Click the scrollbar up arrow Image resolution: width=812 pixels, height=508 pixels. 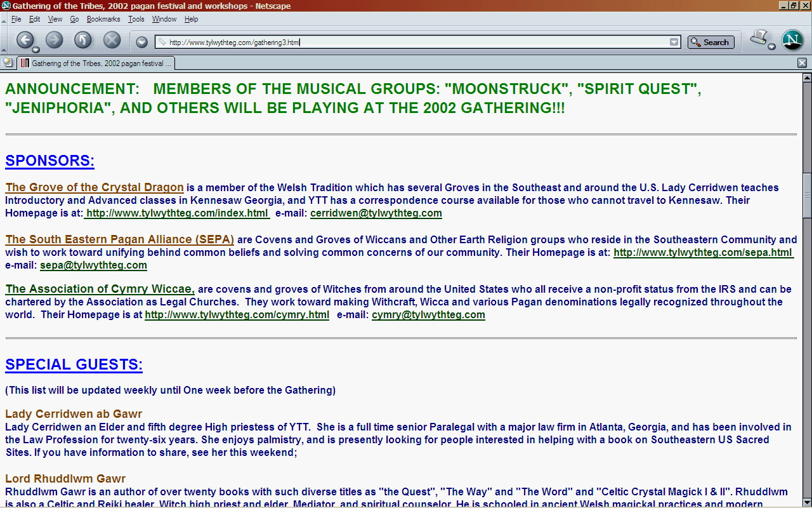tap(807, 78)
